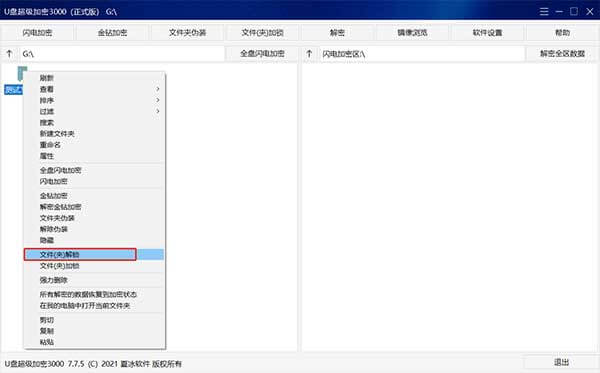The width and height of the screenshot is (600, 373).
Task: Select 解密金钻加密 in the context menu
Action: tap(94, 207)
